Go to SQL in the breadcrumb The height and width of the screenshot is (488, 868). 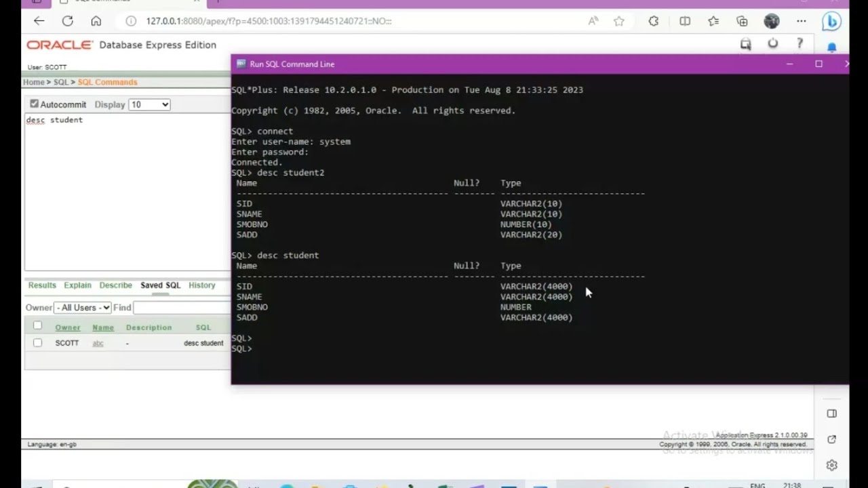click(x=61, y=82)
